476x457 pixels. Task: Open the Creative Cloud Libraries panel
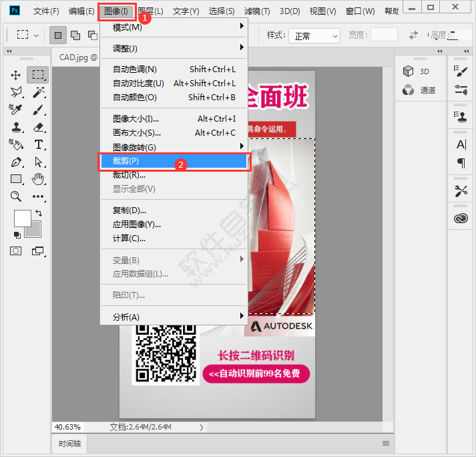pos(461,218)
